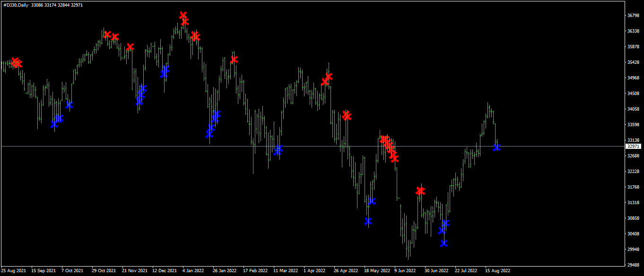Click the 34508 price axis label
The image size is (644, 276).
(633, 94)
